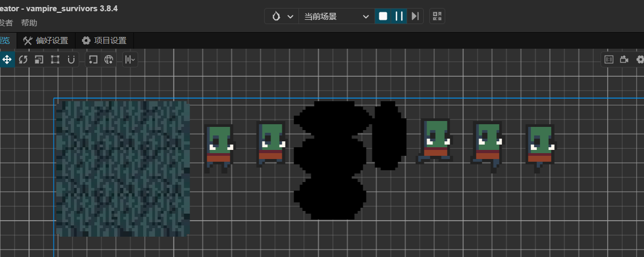Open the preview platform flame dropdown
The height and width of the screenshot is (257, 644).
tap(282, 16)
